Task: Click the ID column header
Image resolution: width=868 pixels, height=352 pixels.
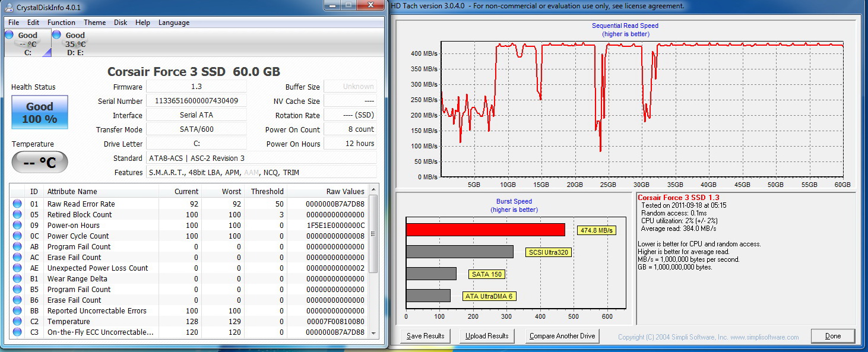Action: pyautogui.click(x=34, y=192)
